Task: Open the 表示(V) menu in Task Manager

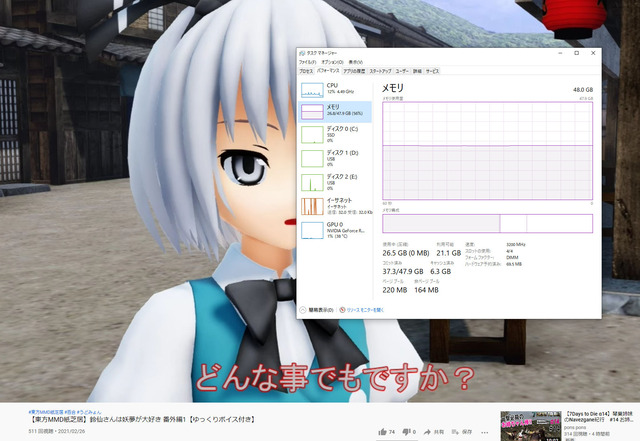Action: [x=356, y=62]
